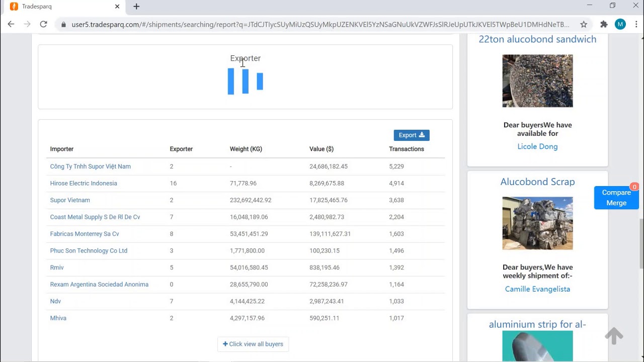Viewport: 644px width, 362px height.
Task: Click weight 1,771,800.00 for Phuc Son
Action: coord(247,250)
